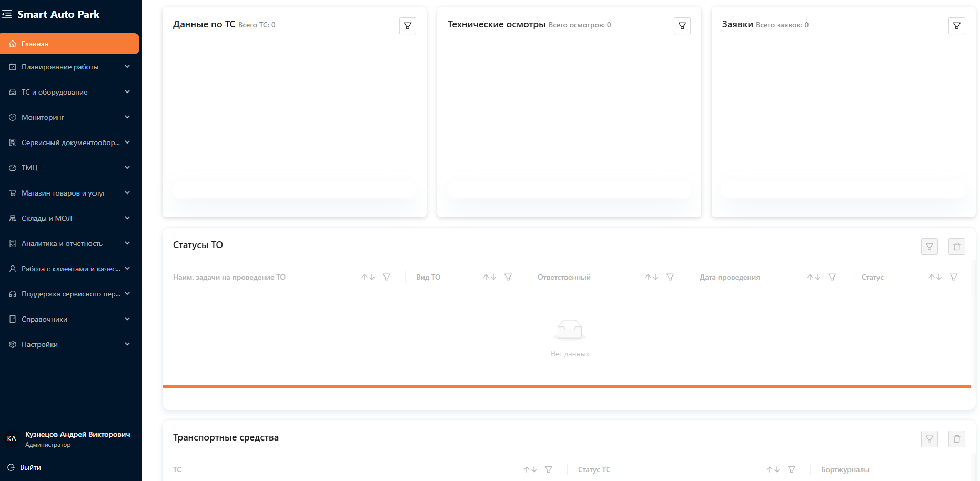Collapse sidebar using the hamburger menu icon
Screen dimensions: 980x481
point(7,14)
